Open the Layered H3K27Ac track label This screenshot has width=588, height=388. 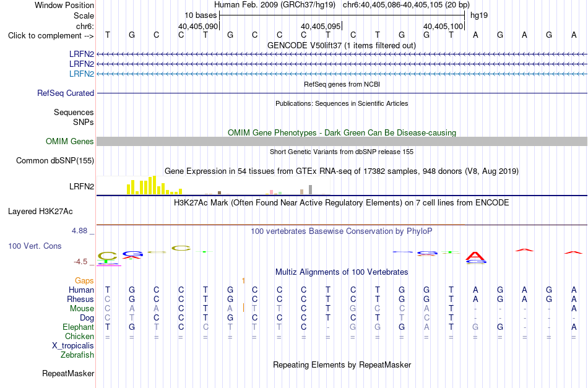tap(40, 212)
